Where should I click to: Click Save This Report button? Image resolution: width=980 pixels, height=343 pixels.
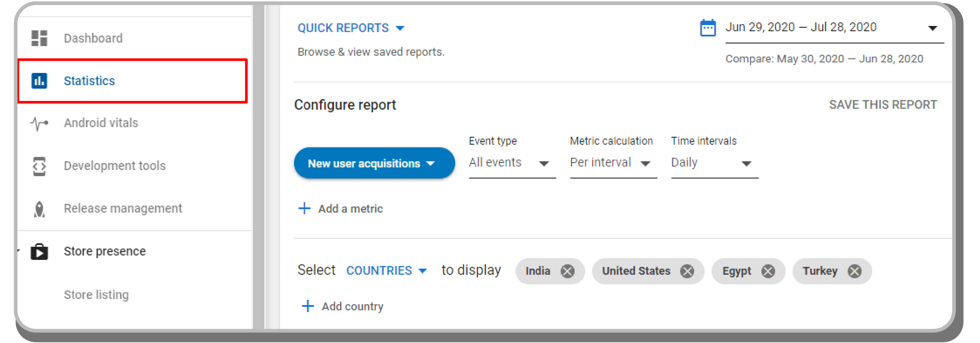tap(883, 105)
